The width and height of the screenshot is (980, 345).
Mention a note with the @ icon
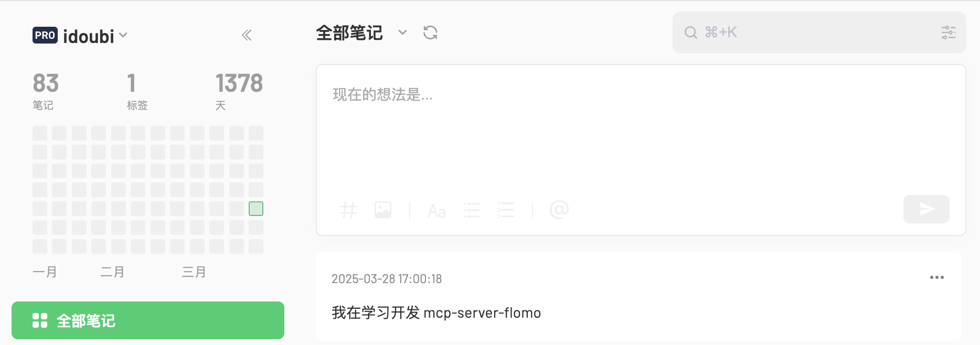(x=559, y=210)
